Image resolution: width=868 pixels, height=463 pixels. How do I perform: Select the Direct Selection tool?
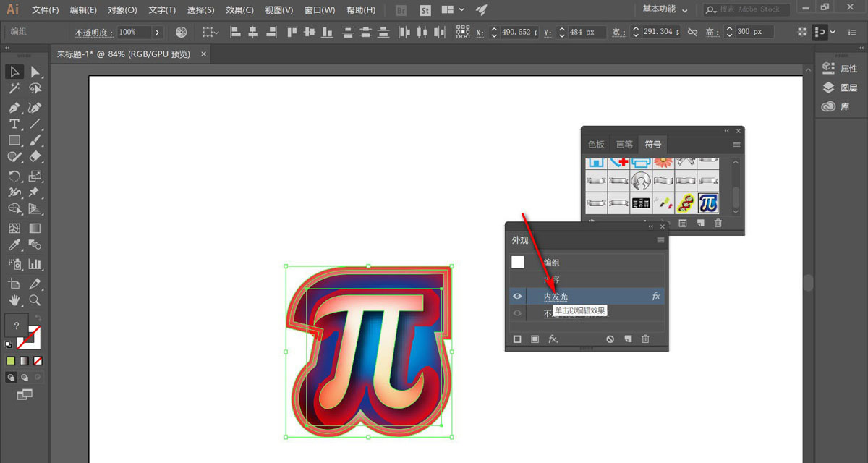pyautogui.click(x=34, y=72)
